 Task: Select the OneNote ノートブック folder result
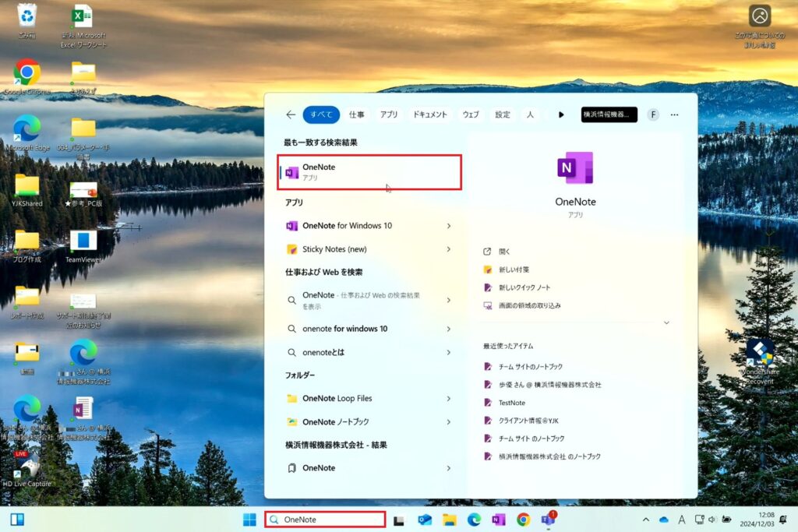tap(369, 422)
